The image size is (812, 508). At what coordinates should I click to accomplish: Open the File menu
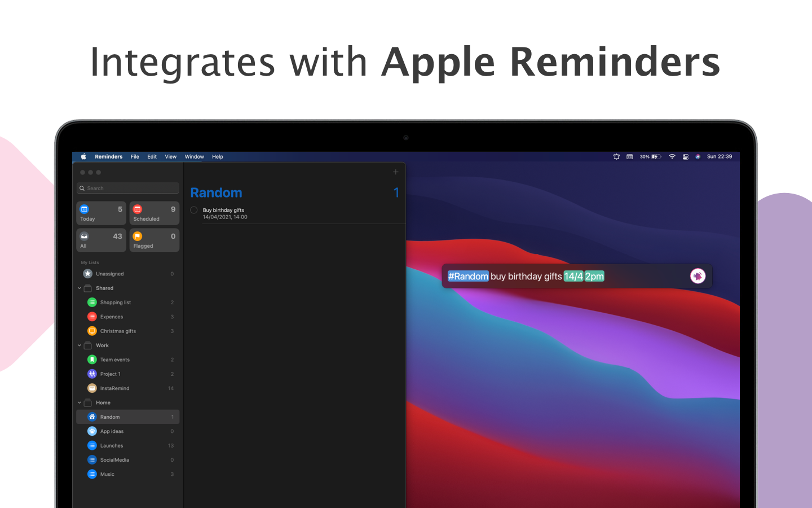pyautogui.click(x=135, y=157)
